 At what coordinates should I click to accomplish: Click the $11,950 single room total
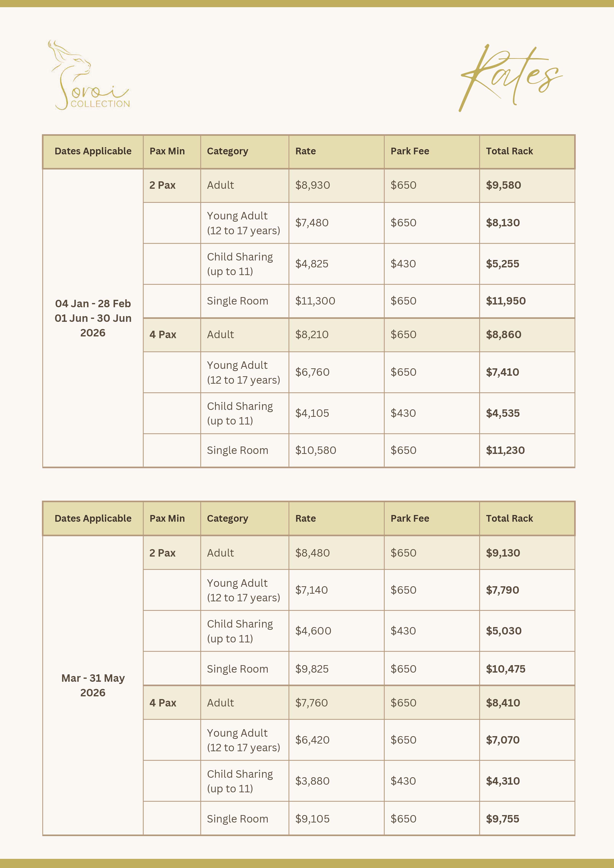click(x=505, y=301)
